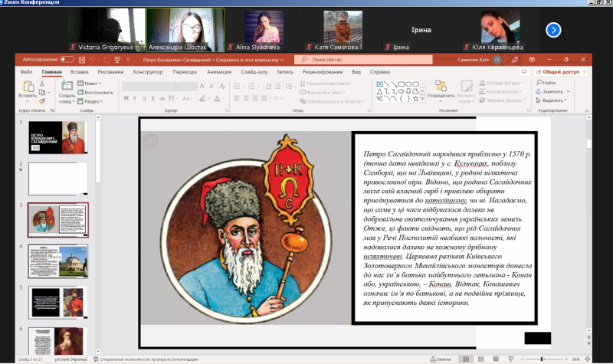This screenshot has width=613, height=364.
Task: Undo the last action in the title bar
Action: point(92,60)
